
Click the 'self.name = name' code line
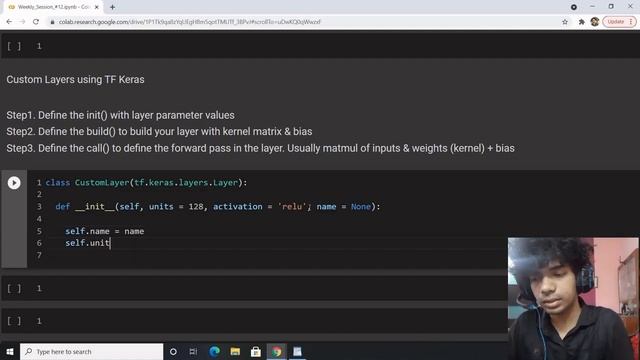pos(104,231)
